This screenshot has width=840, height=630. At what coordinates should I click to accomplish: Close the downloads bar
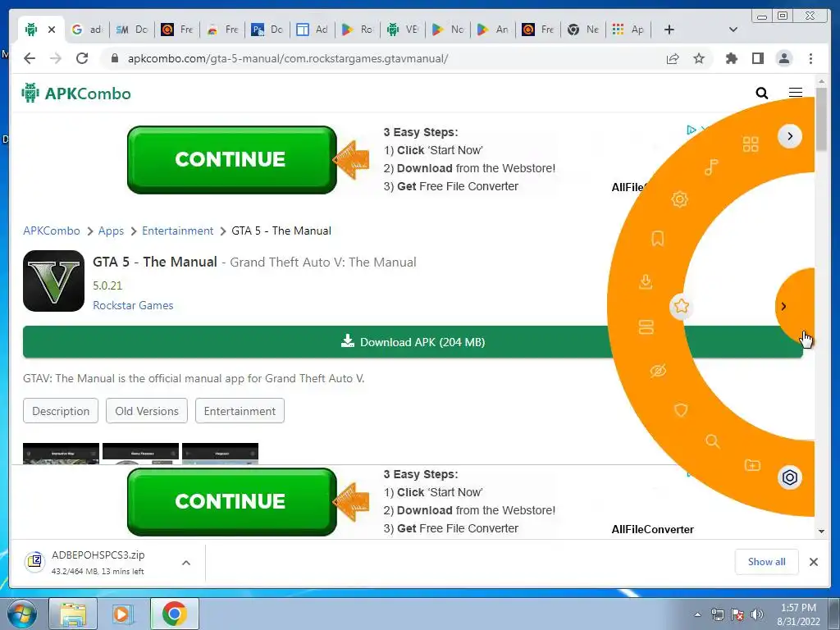813,562
